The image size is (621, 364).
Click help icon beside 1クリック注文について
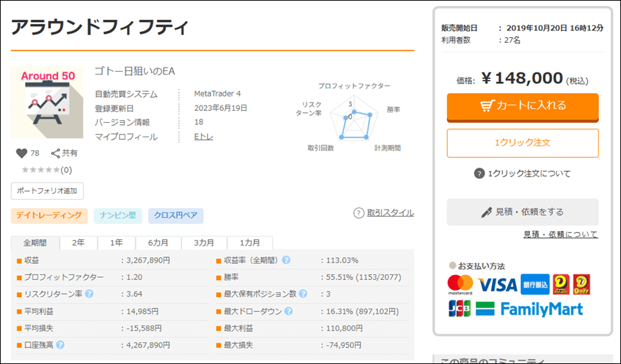tap(480, 174)
